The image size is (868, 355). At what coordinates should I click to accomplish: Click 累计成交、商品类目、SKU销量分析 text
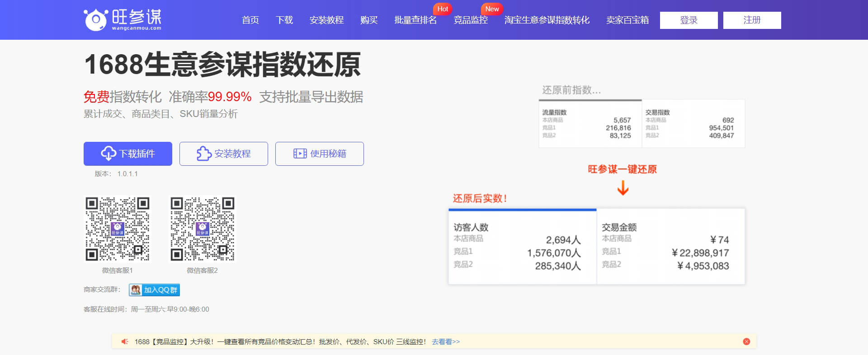pyautogui.click(x=160, y=114)
